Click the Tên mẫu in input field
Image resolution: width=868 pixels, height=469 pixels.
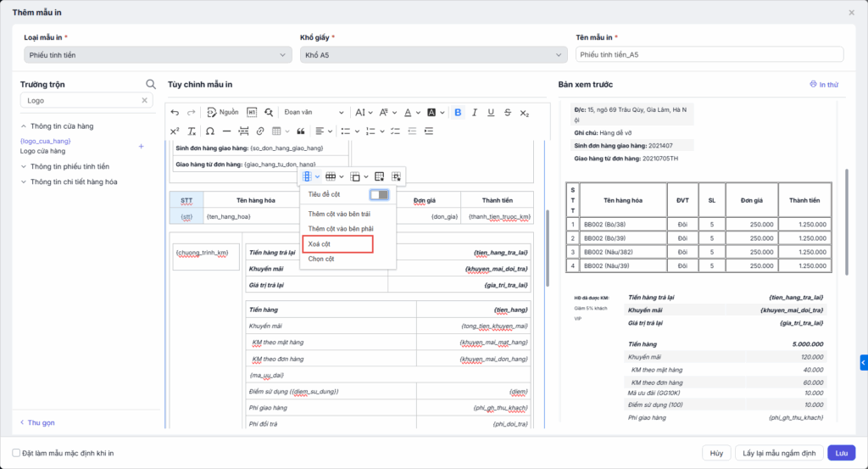pos(709,54)
